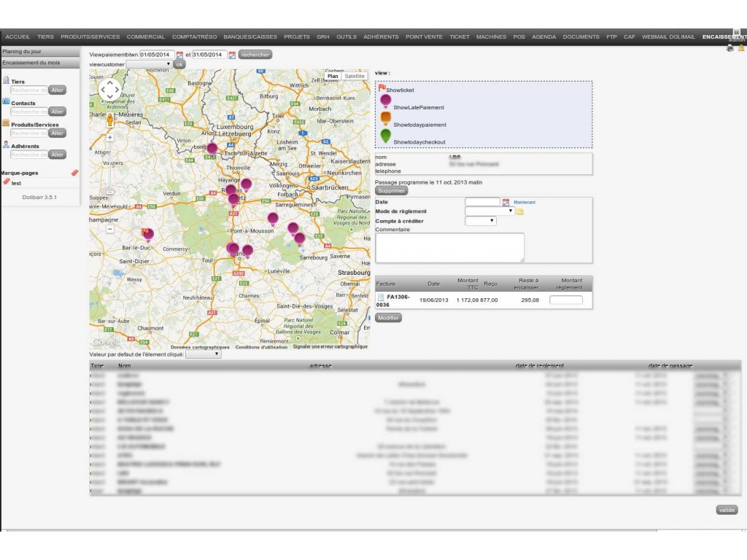Open the Compta/Tréso menu
This screenshot has height=560, width=747.
(x=195, y=36)
